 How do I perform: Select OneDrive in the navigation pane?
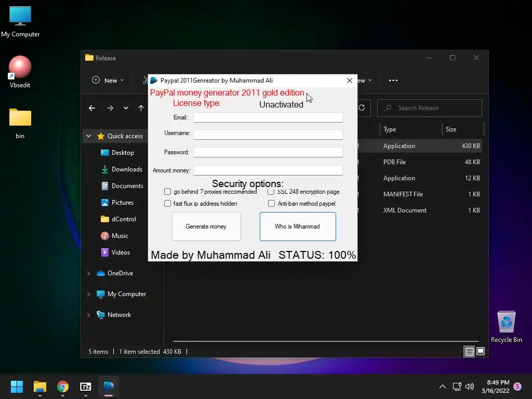pyautogui.click(x=115, y=273)
